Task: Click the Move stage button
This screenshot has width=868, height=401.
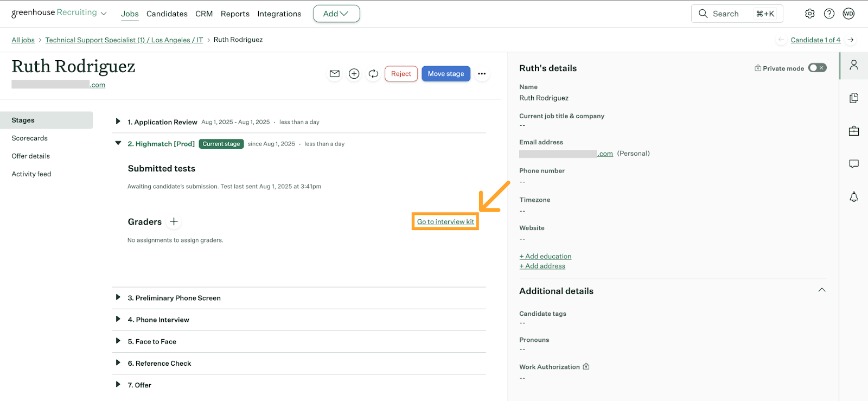Action: coord(445,74)
